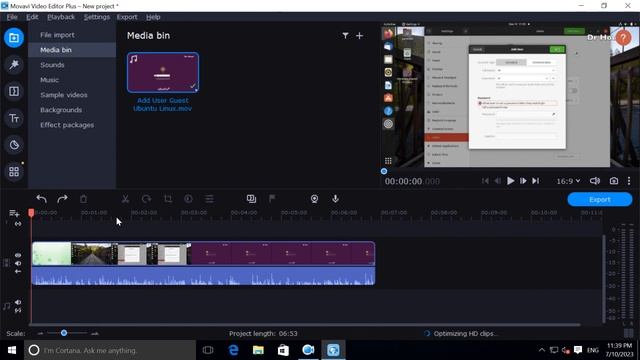Add a timeline marker flag
Image resolution: width=640 pixels, height=360 pixels.
[x=272, y=199]
